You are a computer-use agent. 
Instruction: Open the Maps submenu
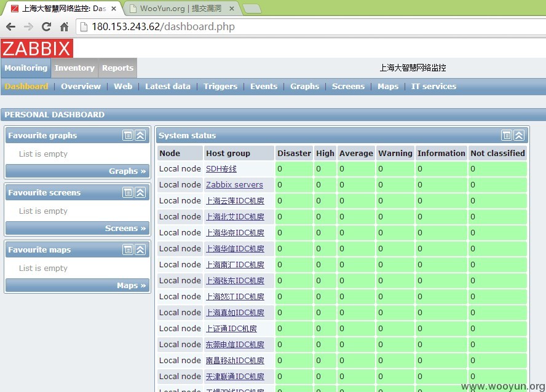pos(388,86)
